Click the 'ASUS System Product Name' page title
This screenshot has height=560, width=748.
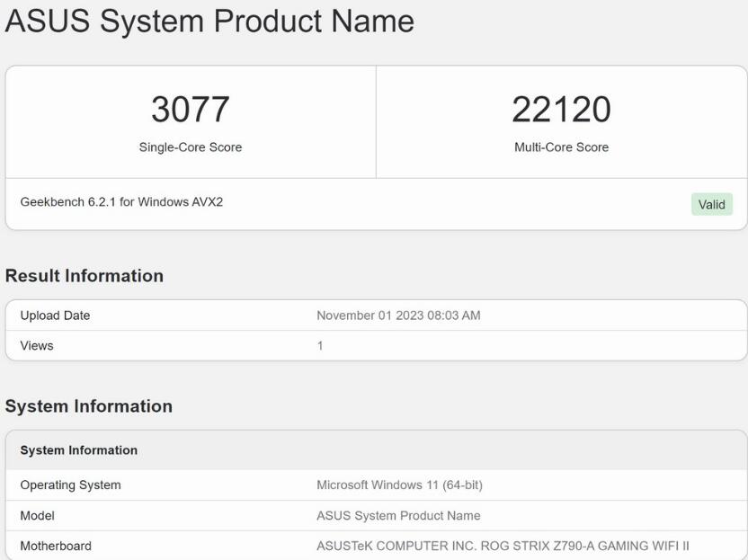pos(209,22)
